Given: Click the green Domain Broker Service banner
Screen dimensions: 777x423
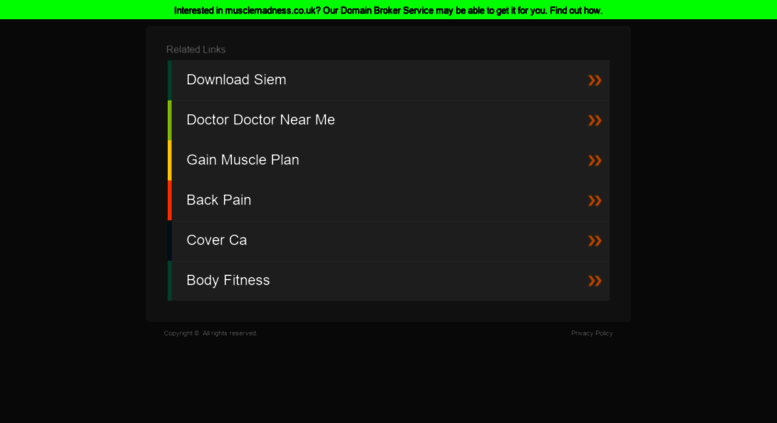Looking at the screenshot, I should point(388,10).
